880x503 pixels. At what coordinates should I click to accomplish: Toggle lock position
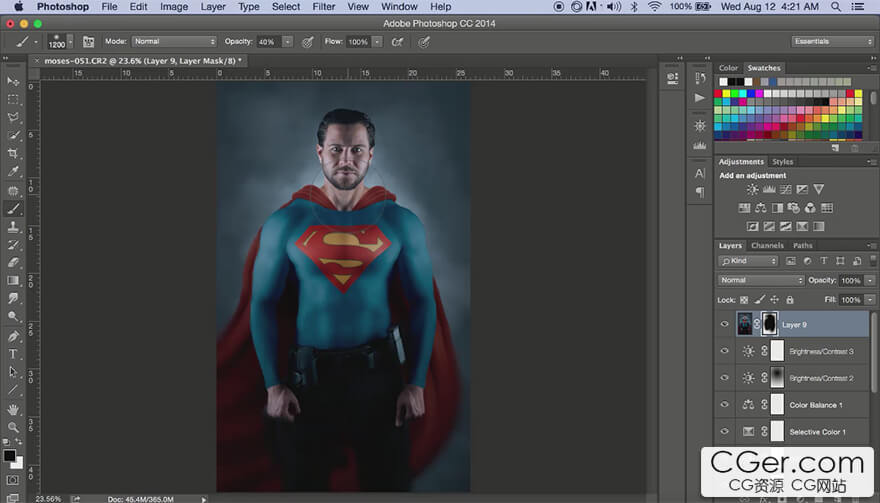pos(774,300)
